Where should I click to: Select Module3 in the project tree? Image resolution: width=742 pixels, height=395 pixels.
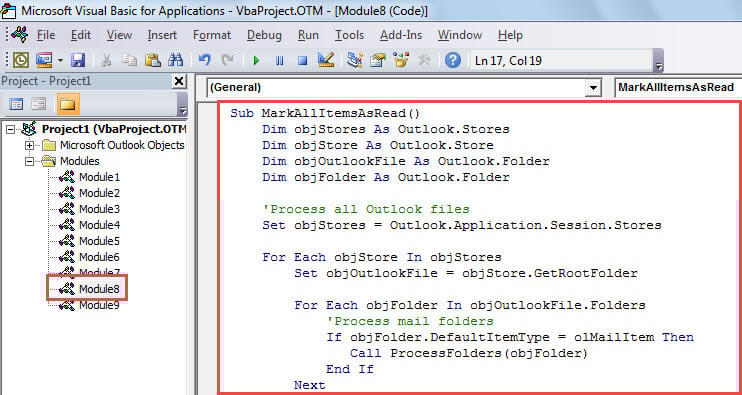click(x=99, y=209)
